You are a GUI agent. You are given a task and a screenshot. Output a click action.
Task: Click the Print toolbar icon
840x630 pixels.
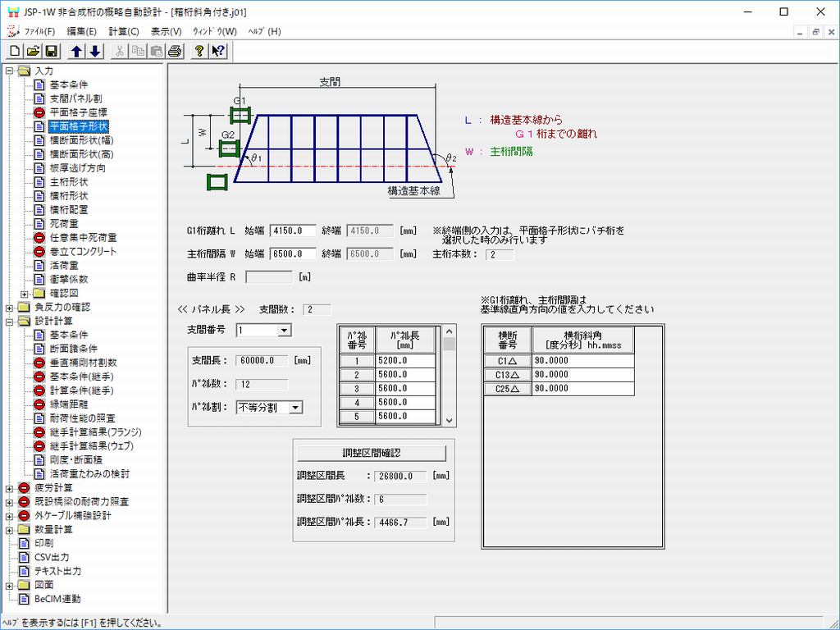tap(174, 51)
